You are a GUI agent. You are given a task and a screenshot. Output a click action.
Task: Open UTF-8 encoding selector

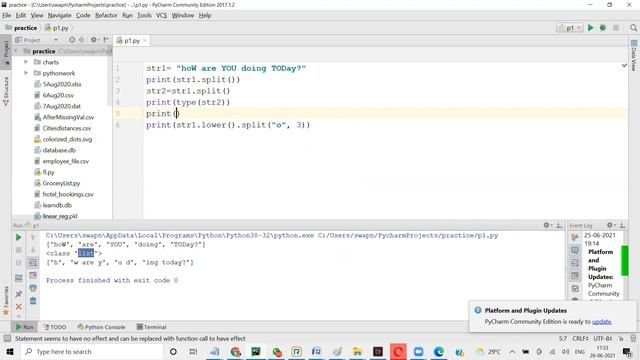coord(602,339)
